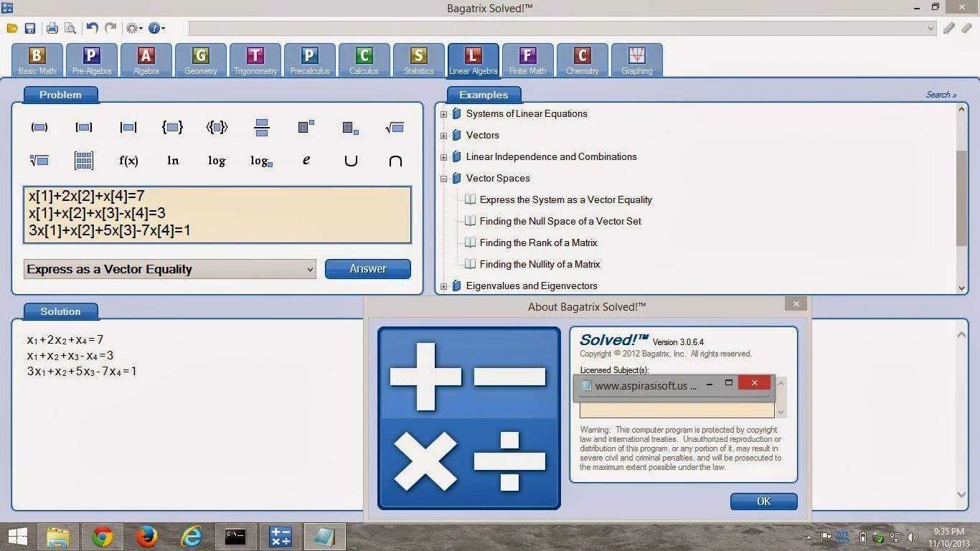Undo the last action
This screenshot has height=551, width=980.
point(92,28)
